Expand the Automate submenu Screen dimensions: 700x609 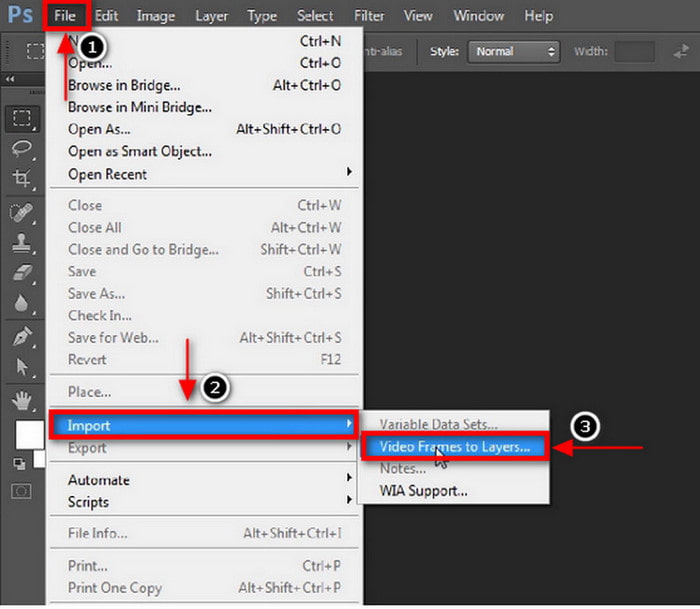pos(204,480)
